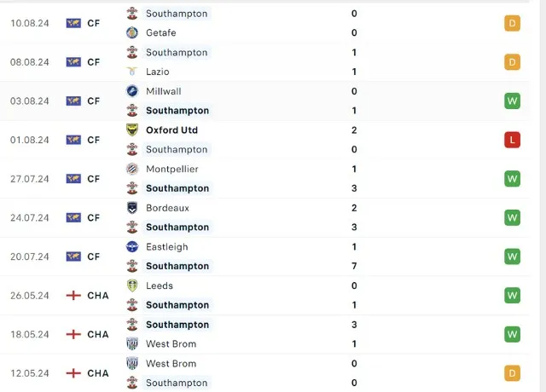Click Southampton's score of 7 against Eastleigh
The image size is (546, 392).
(354, 266)
